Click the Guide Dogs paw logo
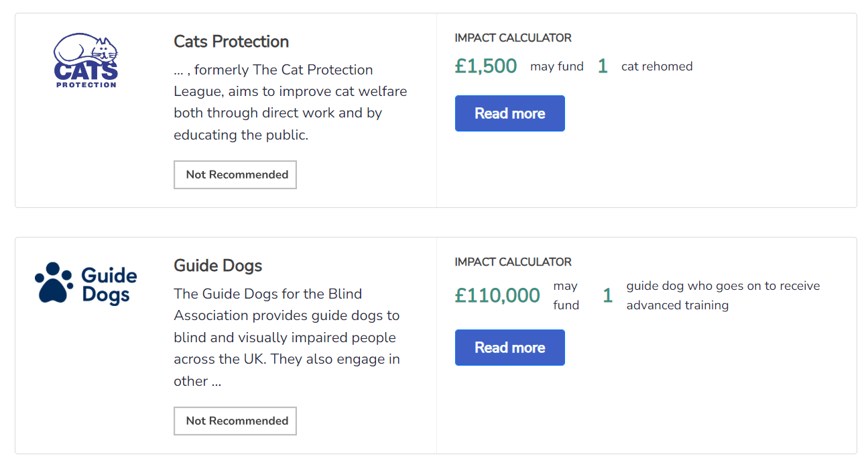Screen dimensions: 868x467 point(86,283)
